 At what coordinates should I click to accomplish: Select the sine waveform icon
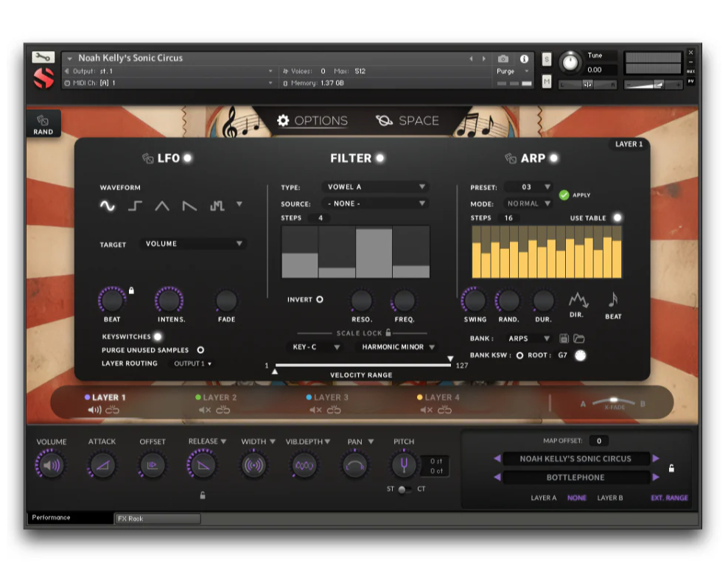108,206
